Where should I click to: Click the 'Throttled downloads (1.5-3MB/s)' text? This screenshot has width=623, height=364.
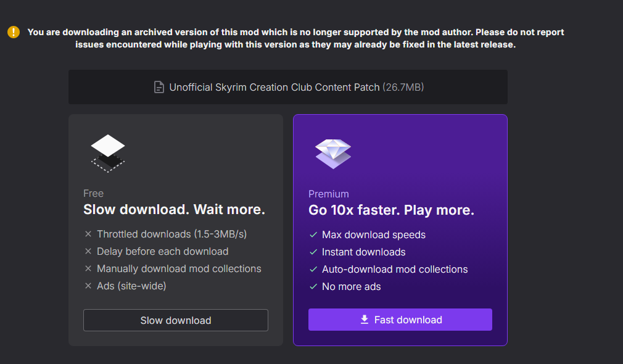pos(171,234)
